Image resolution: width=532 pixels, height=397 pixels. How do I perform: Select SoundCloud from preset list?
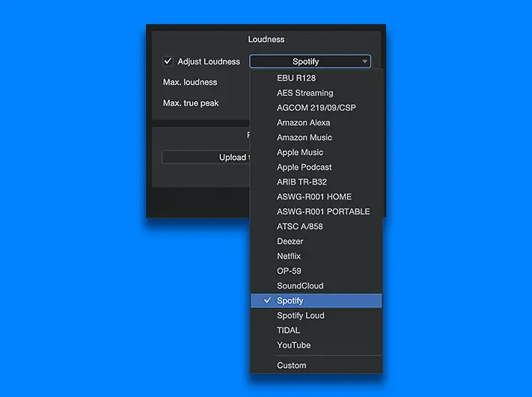(299, 286)
